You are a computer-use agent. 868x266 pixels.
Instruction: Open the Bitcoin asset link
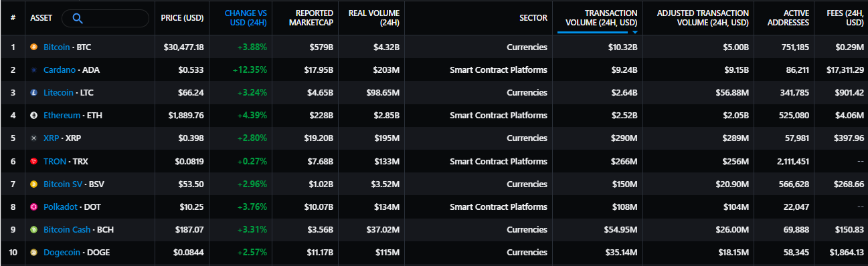click(57, 47)
